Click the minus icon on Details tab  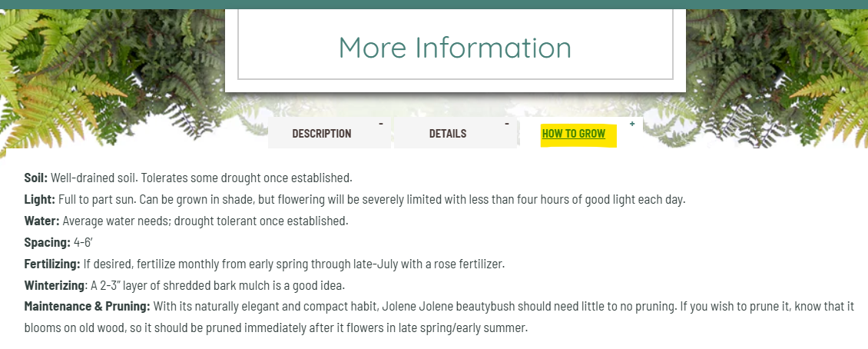coord(506,124)
